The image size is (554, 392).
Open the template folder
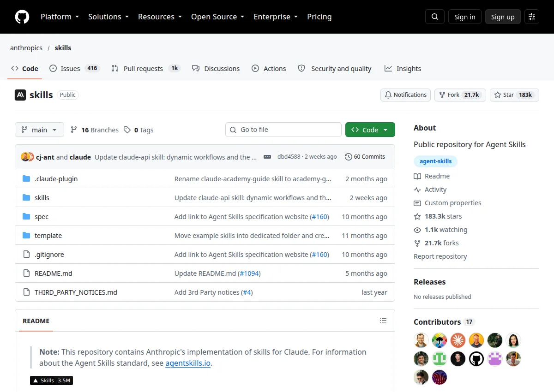pyautogui.click(x=48, y=236)
